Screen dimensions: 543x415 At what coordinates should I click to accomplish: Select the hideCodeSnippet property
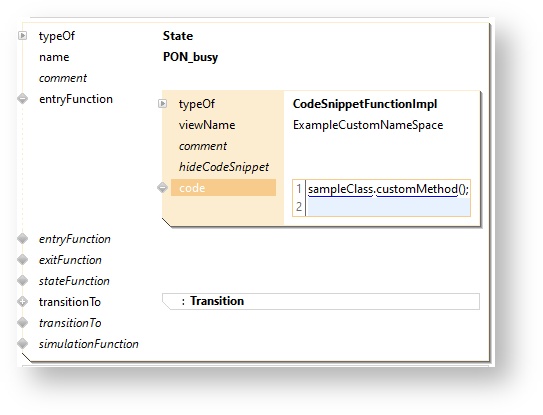(x=224, y=167)
